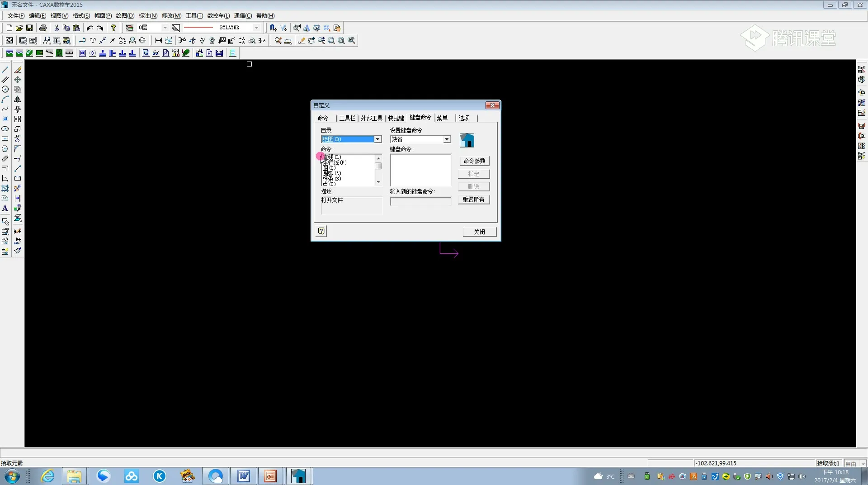Click the Undo arrow icon

click(x=90, y=28)
